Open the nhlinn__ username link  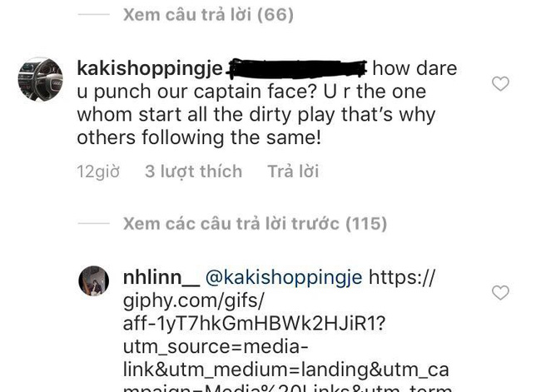(x=161, y=278)
